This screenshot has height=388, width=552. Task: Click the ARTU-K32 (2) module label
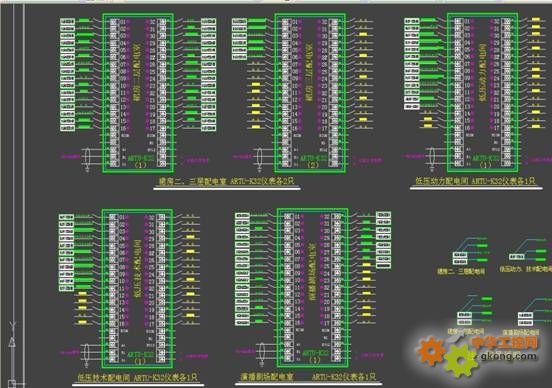tap(313, 161)
